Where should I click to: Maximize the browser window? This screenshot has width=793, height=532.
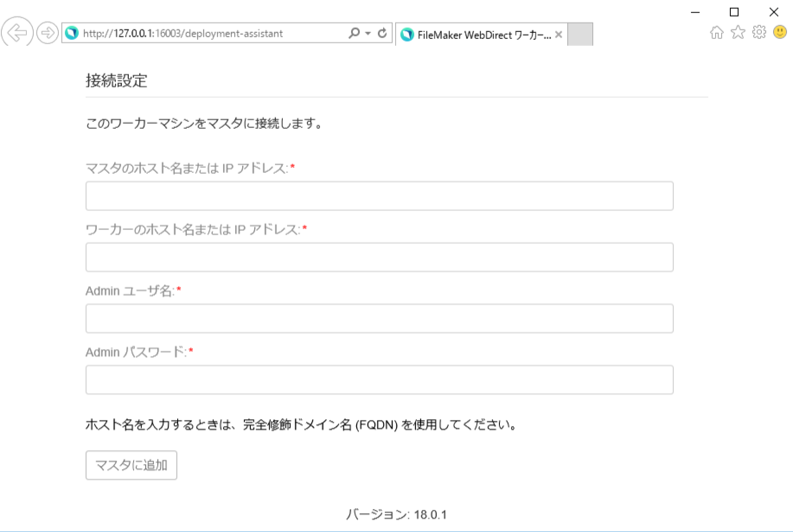pos(734,12)
